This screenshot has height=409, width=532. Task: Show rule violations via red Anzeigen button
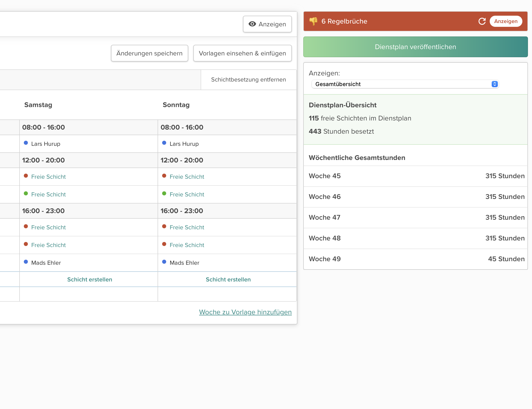pos(506,21)
